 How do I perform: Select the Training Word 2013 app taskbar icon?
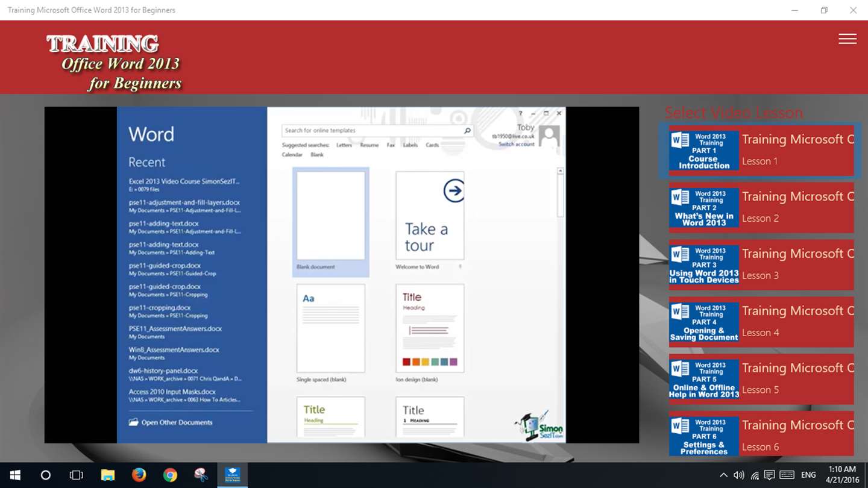click(233, 475)
